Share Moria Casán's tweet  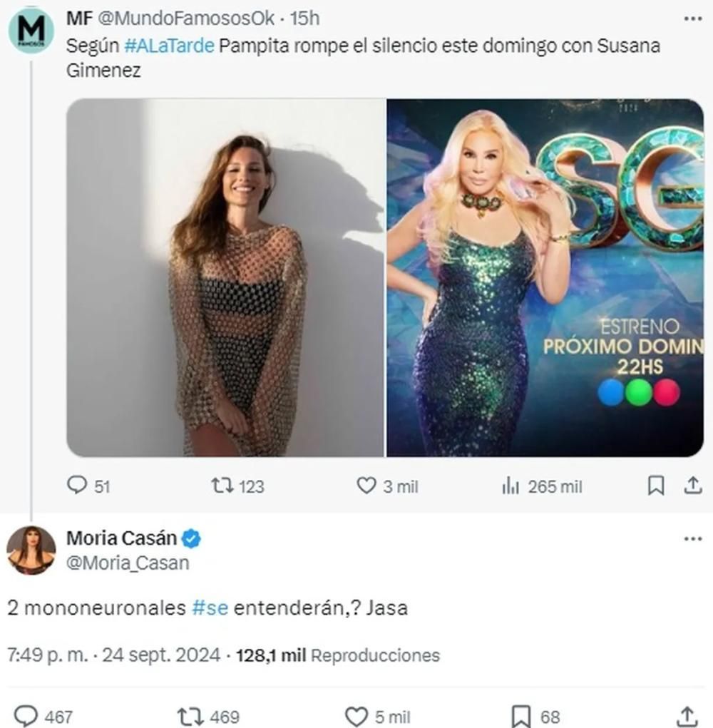click(x=686, y=715)
